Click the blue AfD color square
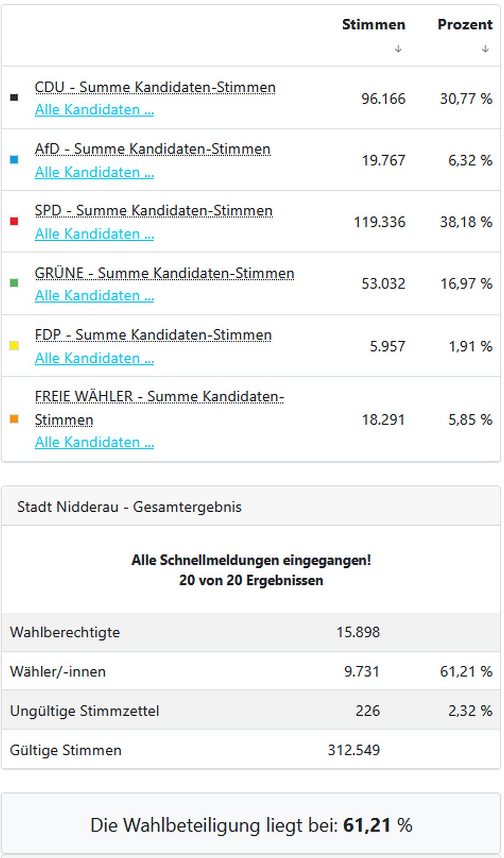 [x=15, y=160]
